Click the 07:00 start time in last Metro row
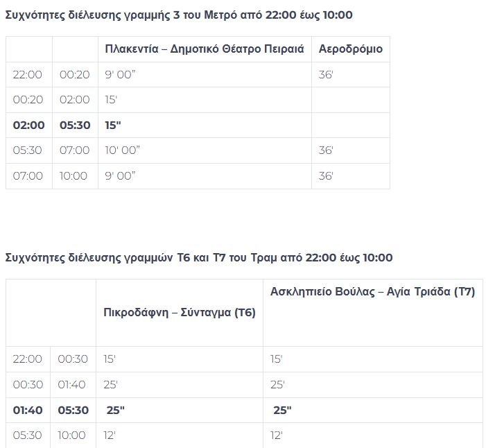The height and width of the screenshot is (448, 486). [28, 176]
